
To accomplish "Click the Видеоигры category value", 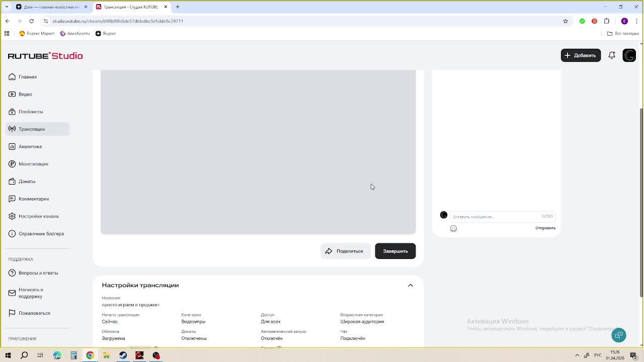I will tap(193, 322).
